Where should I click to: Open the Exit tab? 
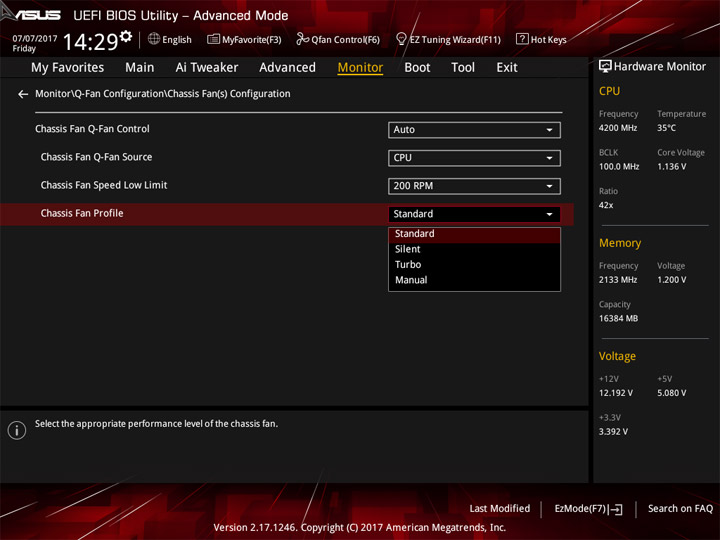507,68
